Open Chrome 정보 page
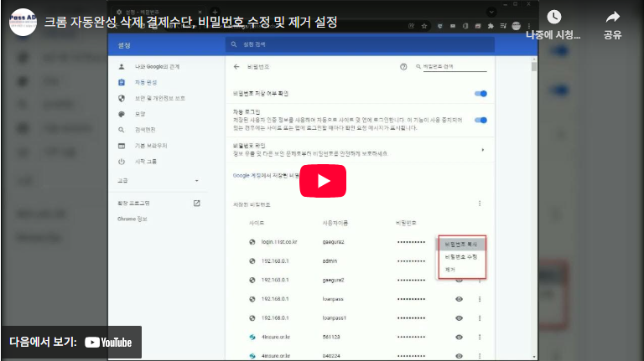This screenshot has width=644, height=361. coord(132,219)
